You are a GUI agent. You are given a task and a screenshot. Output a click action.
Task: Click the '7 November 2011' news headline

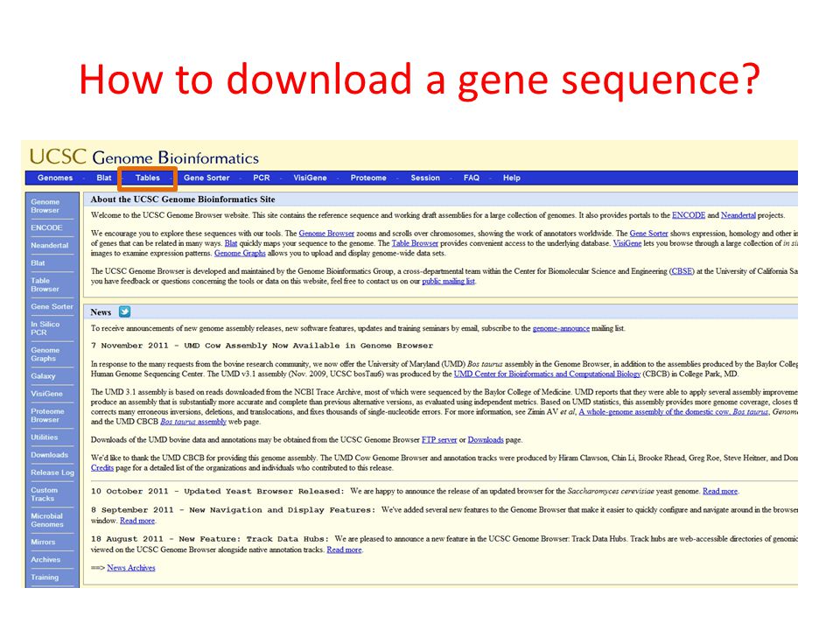tap(262, 346)
